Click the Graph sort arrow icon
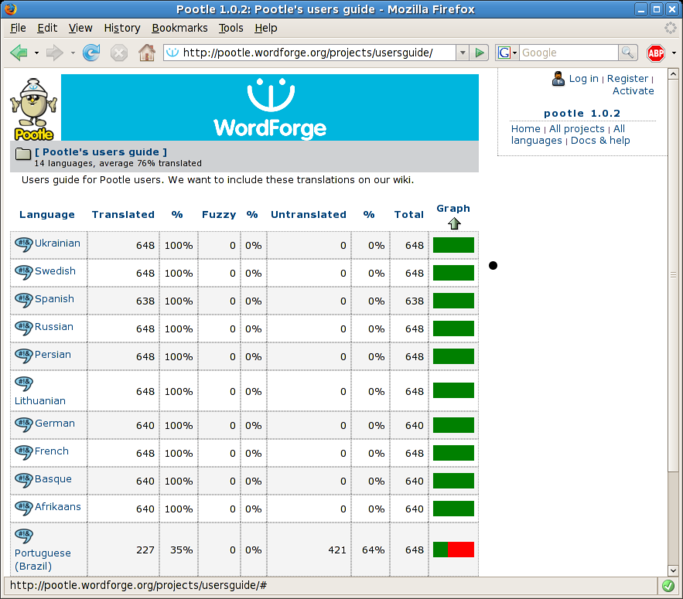 (454, 224)
